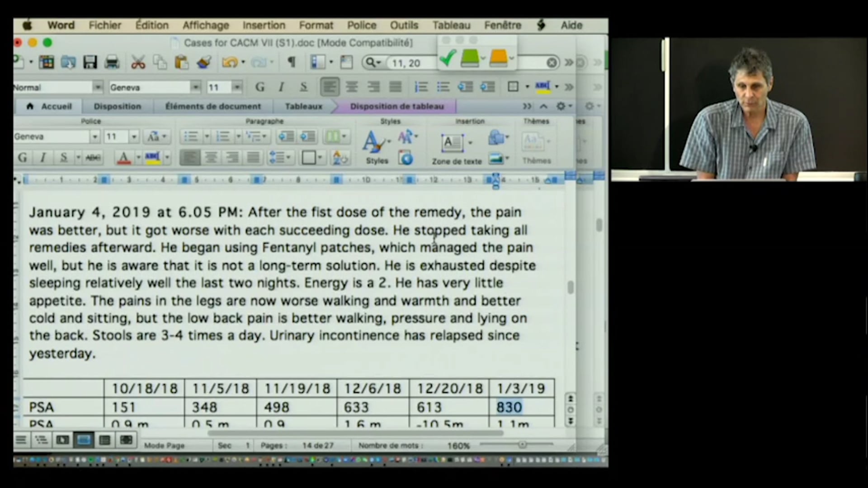The width and height of the screenshot is (868, 488).
Task: Open the Geneva font dropdown in ribbon
Action: pos(94,136)
